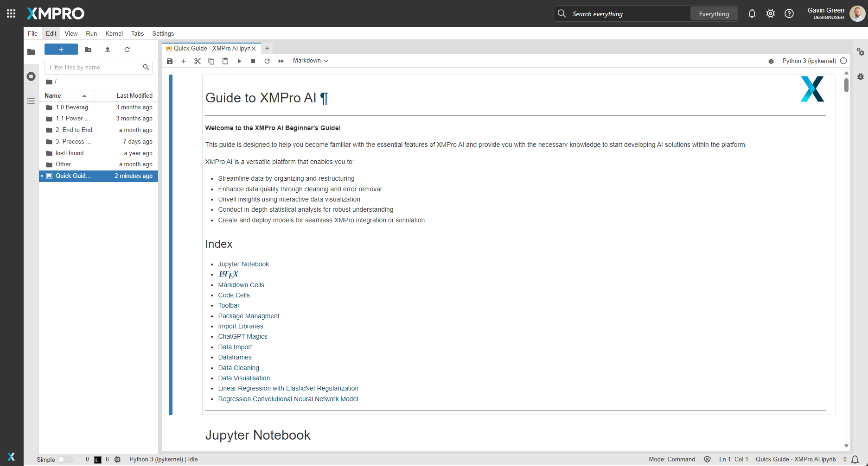Click the terminal count icon in the status bar

point(98,460)
